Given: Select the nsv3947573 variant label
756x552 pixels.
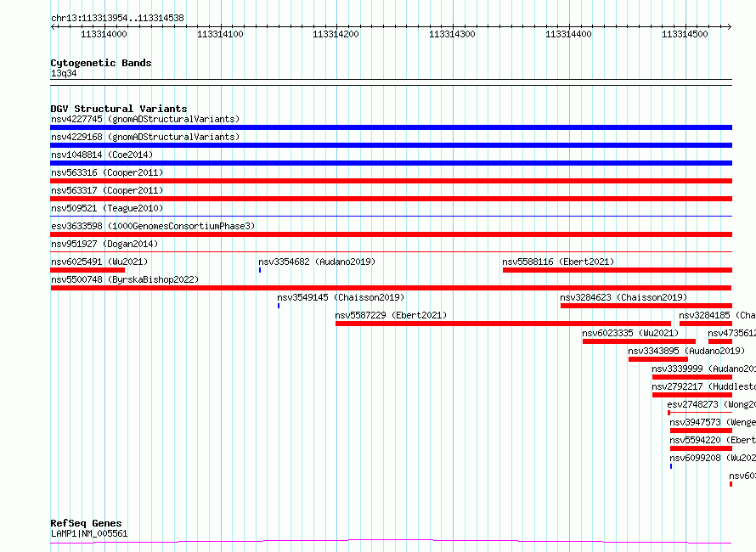Looking at the screenshot, I should (713, 422).
